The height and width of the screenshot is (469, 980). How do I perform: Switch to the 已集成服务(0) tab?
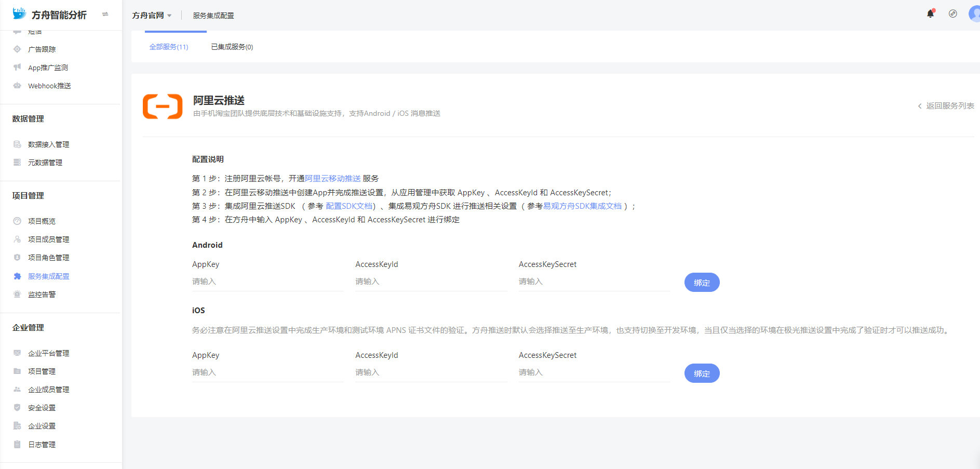[x=232, y=47]
